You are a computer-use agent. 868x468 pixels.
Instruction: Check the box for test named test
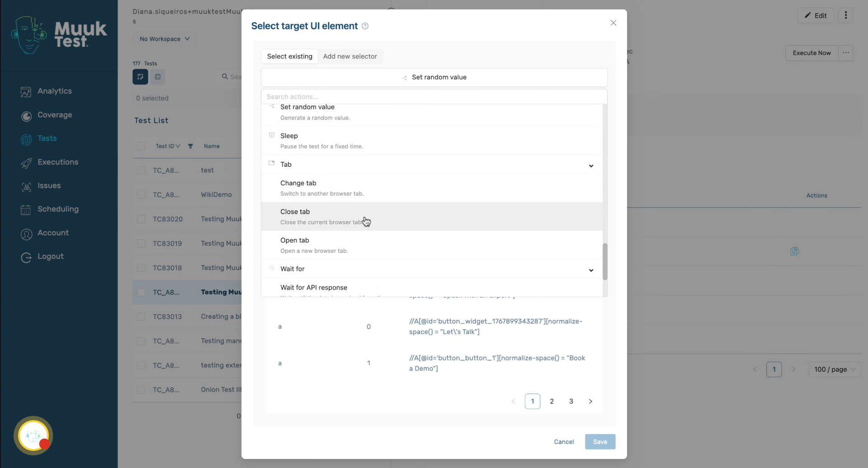[x=142, y=170]
